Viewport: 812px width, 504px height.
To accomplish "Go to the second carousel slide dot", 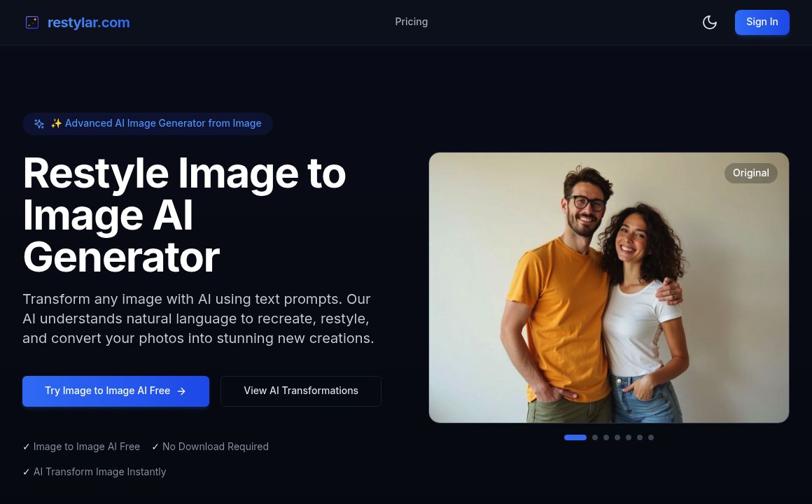I will point(595,437).
